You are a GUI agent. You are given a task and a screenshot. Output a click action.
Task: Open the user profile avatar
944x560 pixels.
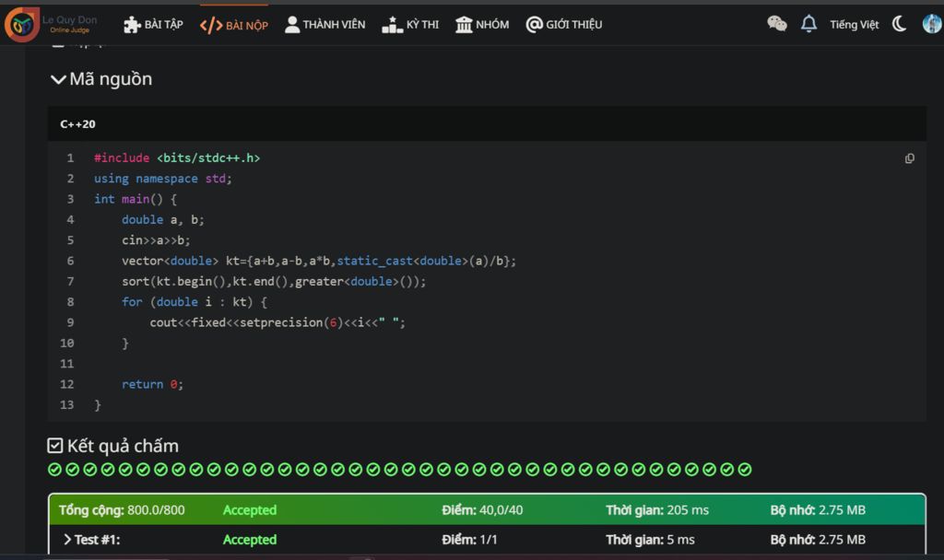click(x=931, y=24)
